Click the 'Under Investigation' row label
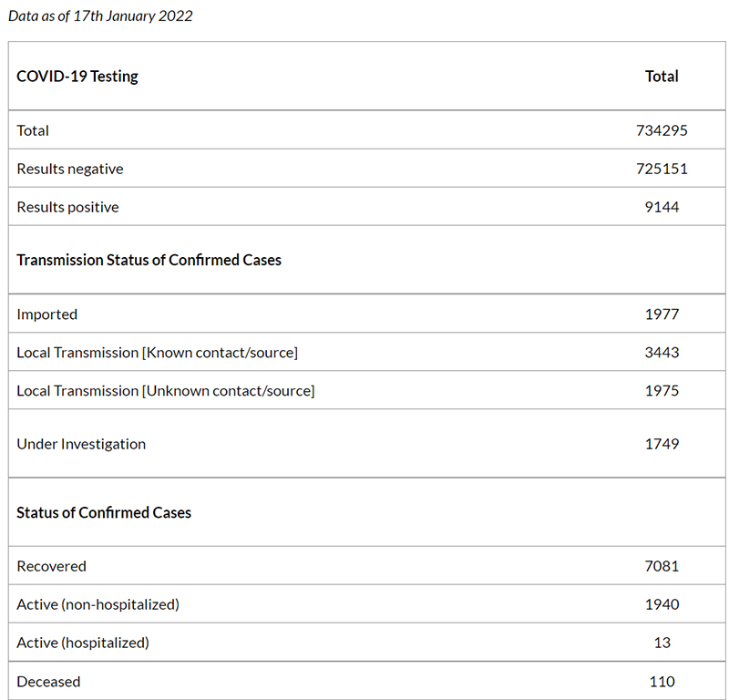Screen dimensions: 729x700 pyautogui.click(x=81, y=444)
